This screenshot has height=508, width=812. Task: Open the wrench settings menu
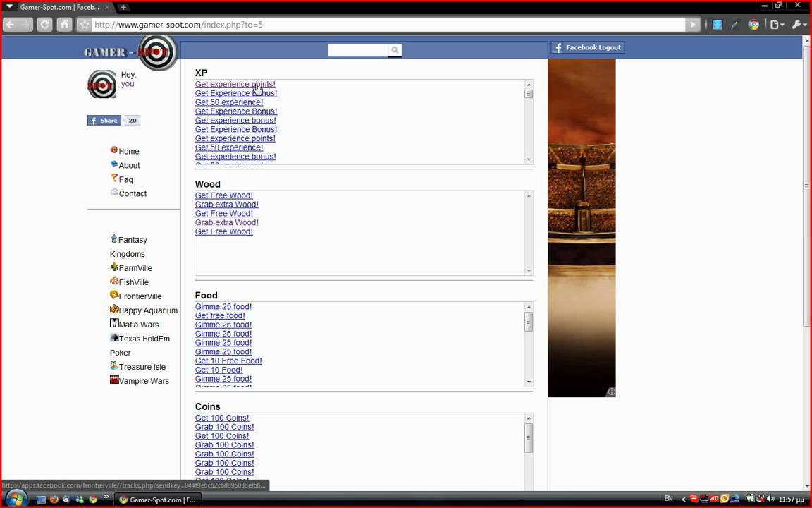[799, 25]
